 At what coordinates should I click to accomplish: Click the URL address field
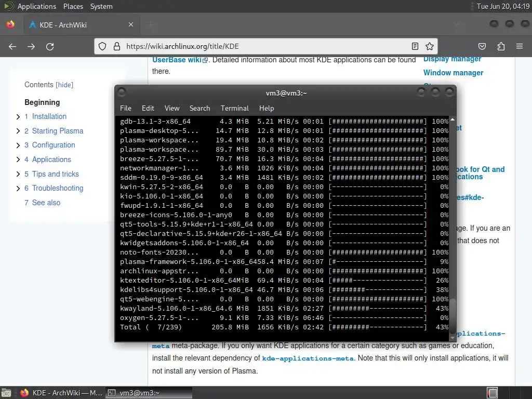click(265, 46)
